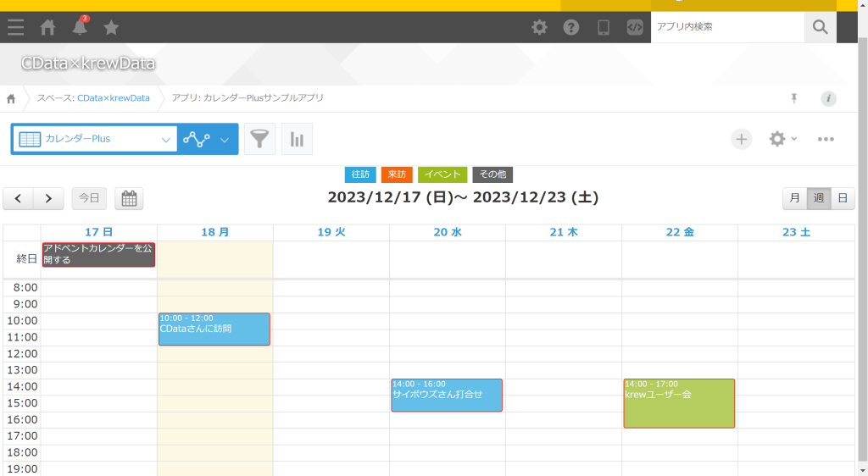The image size is (868, 476).
Task: Switch to 週 week view
Action: pyautogui.click(x=819, y=198)
